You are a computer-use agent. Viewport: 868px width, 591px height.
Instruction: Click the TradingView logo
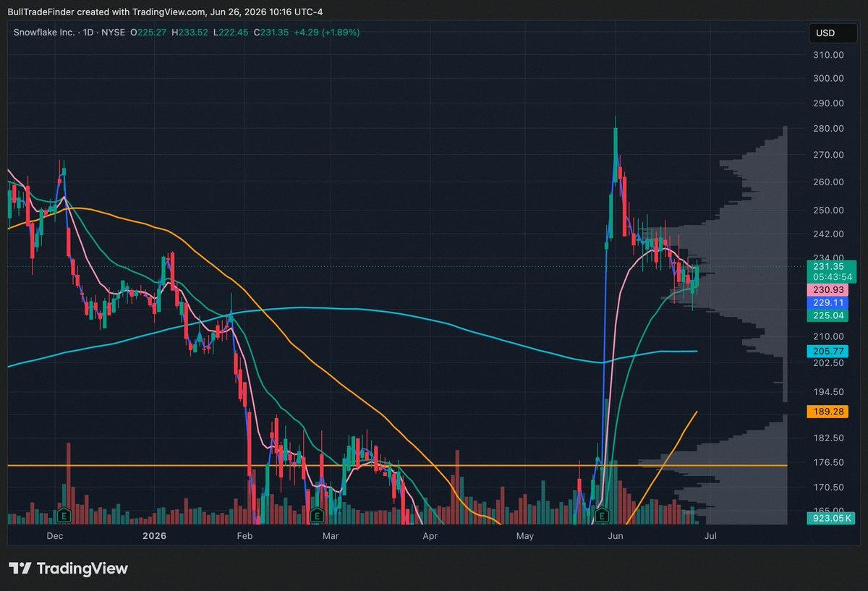[68, 569]
